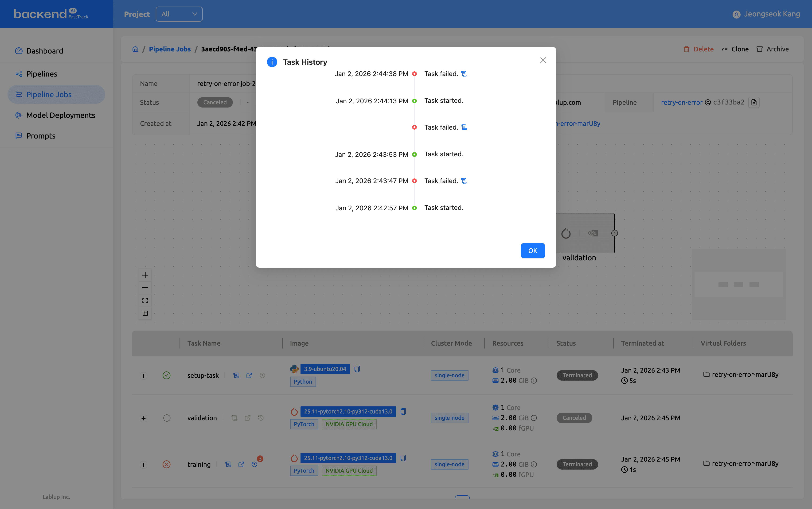
Task: Expand the training task row
Action: 144,465
